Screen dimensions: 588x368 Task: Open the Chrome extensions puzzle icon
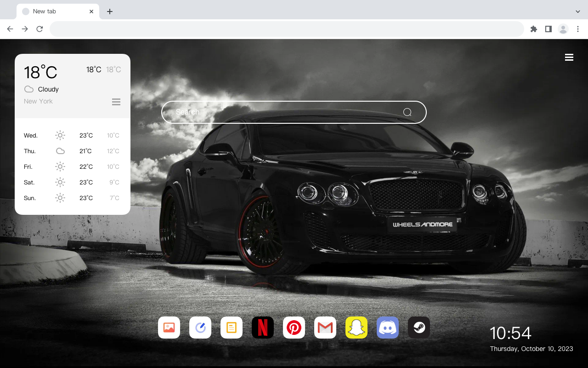click(533, 29)
